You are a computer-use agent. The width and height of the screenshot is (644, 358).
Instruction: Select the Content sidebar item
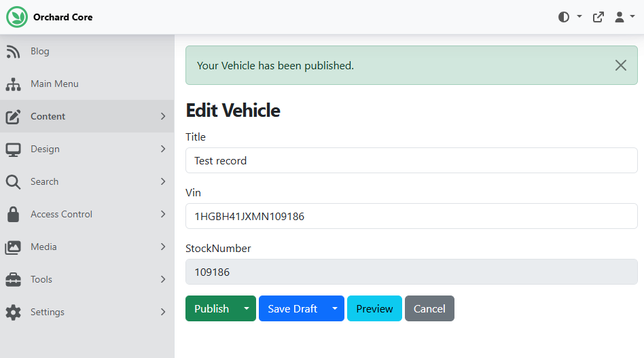[x=87, y=116]
